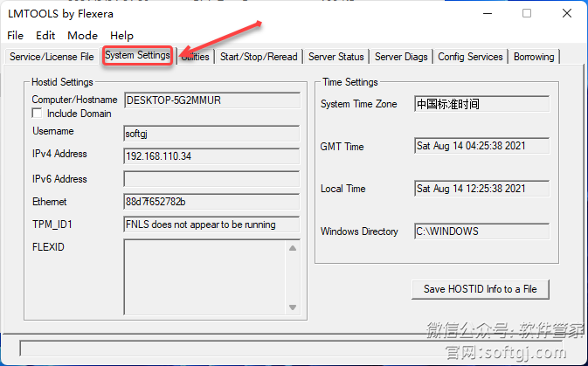
Task: Enable the Include Domain checkbox
Action: click(38, 114)
